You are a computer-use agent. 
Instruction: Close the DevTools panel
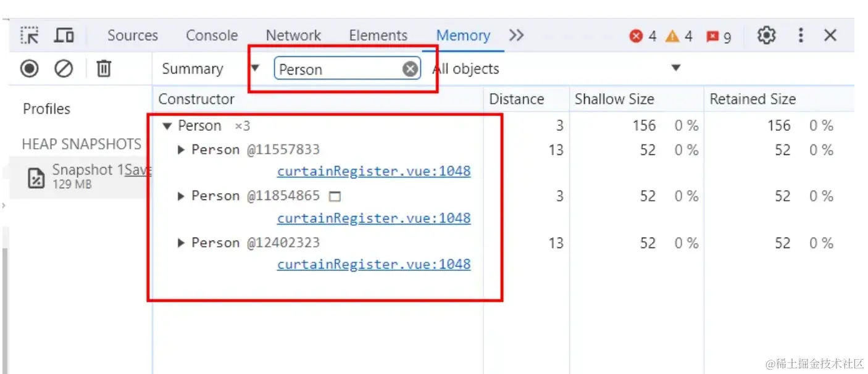tap(830, 36)
